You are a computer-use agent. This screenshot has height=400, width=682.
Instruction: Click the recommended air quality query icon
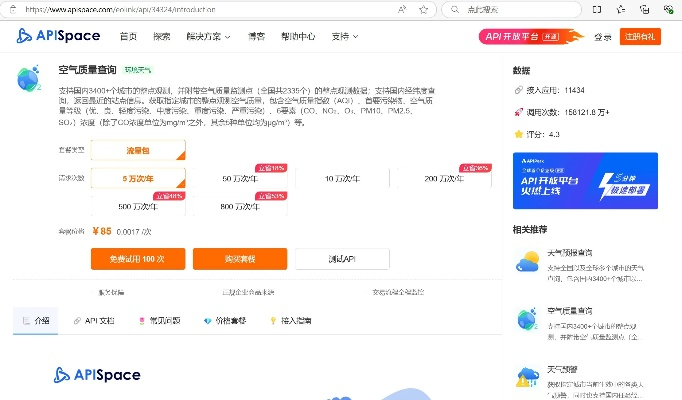527,319
